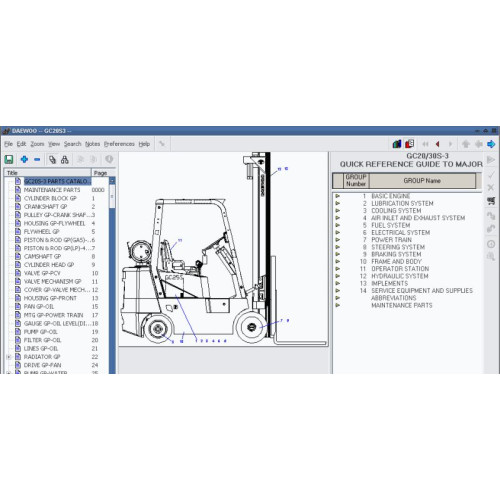Click the red book icon

click(410, 144)
